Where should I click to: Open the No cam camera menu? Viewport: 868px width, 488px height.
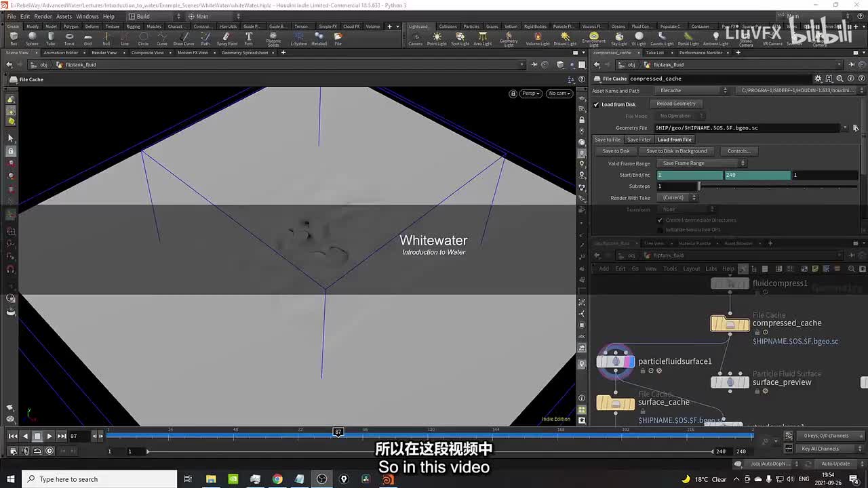point(559,94)
